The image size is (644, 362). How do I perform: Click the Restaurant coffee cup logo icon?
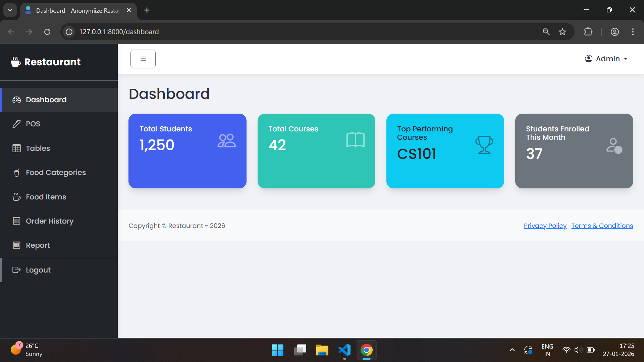pyautogui.click(x=16, y=62)
